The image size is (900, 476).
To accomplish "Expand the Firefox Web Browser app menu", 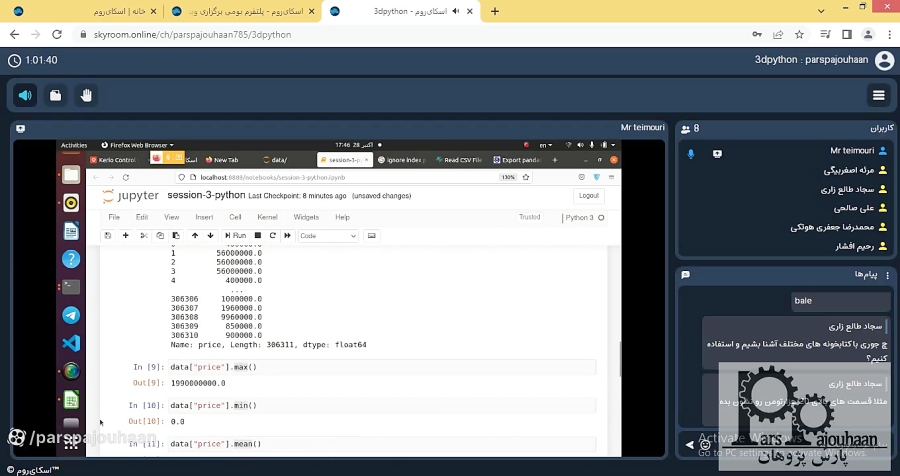I will [141, 145].
